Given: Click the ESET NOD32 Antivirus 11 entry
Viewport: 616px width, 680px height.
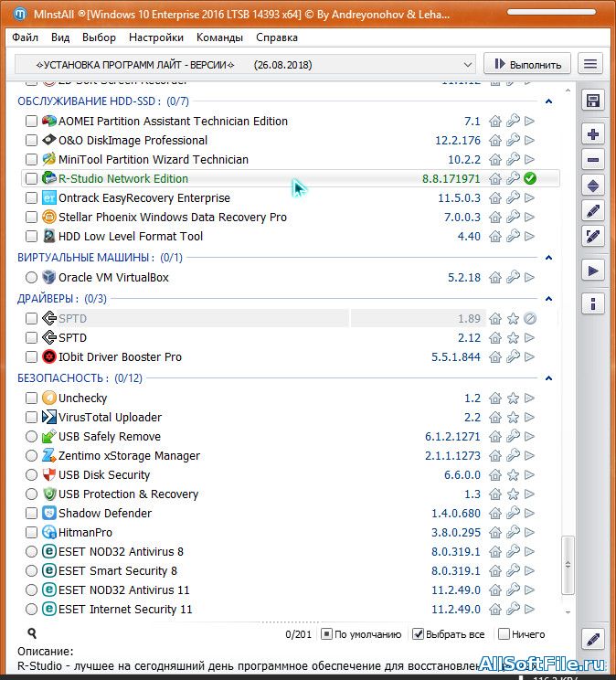Looking at the screenshot, I should (x=124, y=590).
